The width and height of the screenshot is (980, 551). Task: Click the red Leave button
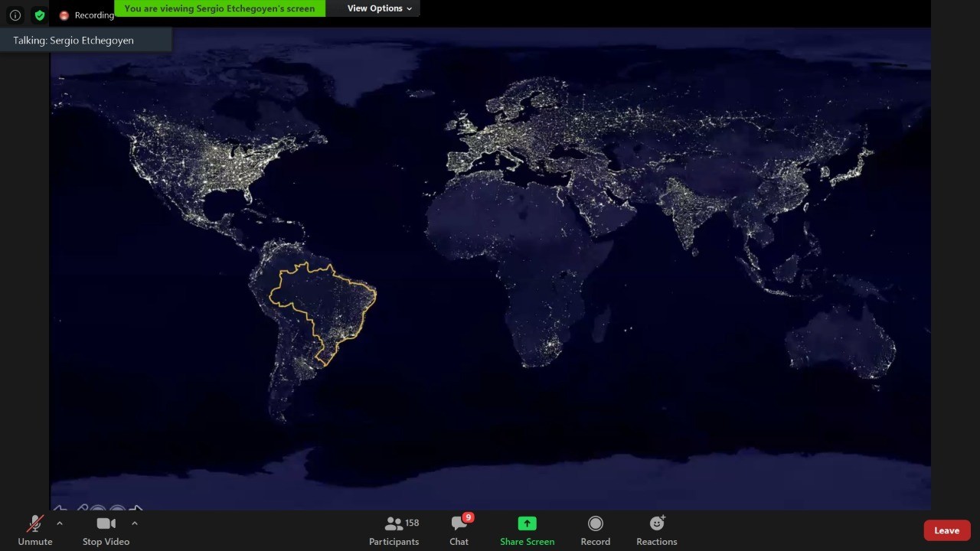pyautogui.click(x=946, y=530)
